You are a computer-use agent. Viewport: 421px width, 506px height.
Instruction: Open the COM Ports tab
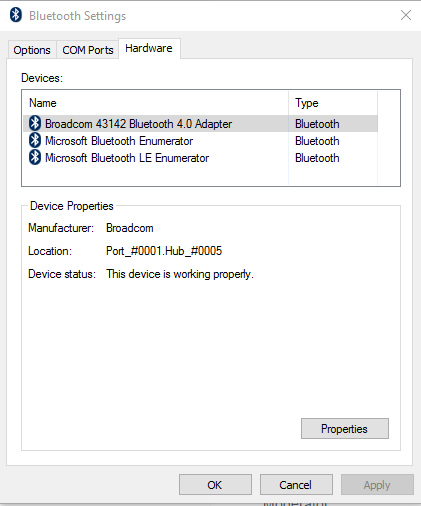(x=88, y=50)
